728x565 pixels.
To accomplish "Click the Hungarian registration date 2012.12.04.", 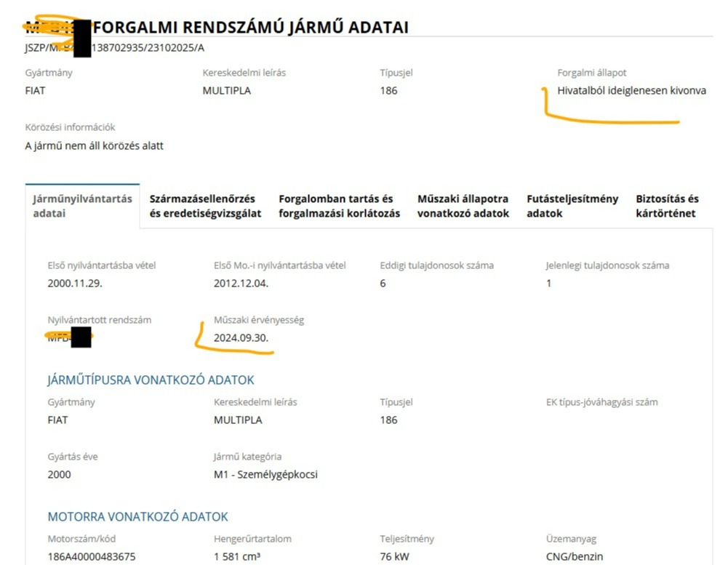I will pyautogui.click(x=241, y=283).
